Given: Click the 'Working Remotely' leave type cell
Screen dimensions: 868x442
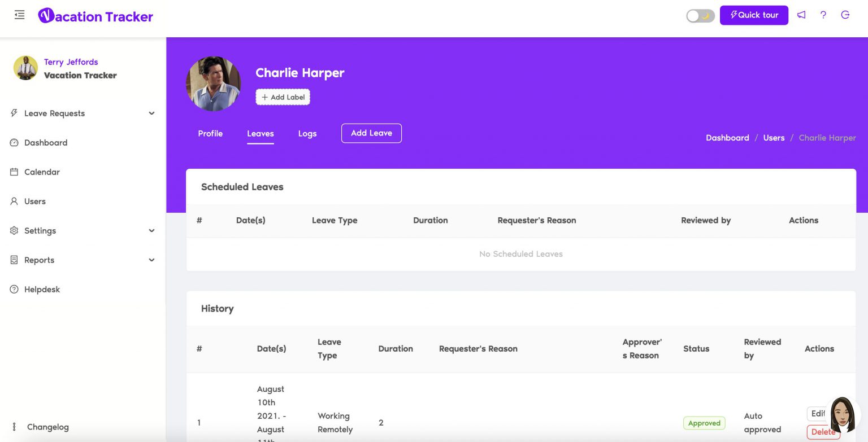Looking at the screenshot, I should (335, 423).
